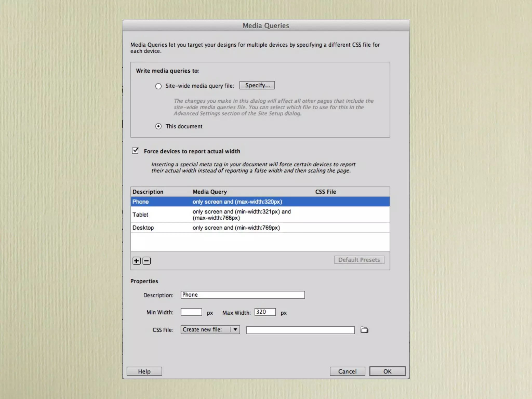Click the CSS file path input field
The image size is (532, 399).
click(x=300, y=330)
